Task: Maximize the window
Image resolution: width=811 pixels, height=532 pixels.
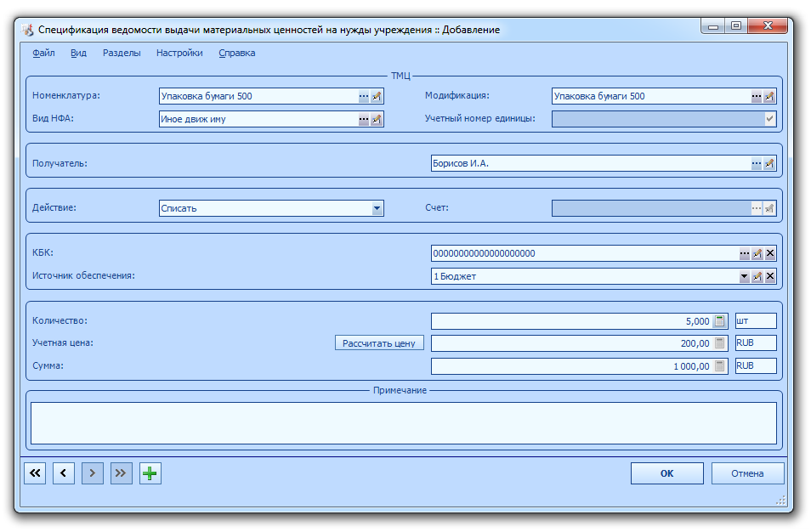Action: [x=736, y=26]
